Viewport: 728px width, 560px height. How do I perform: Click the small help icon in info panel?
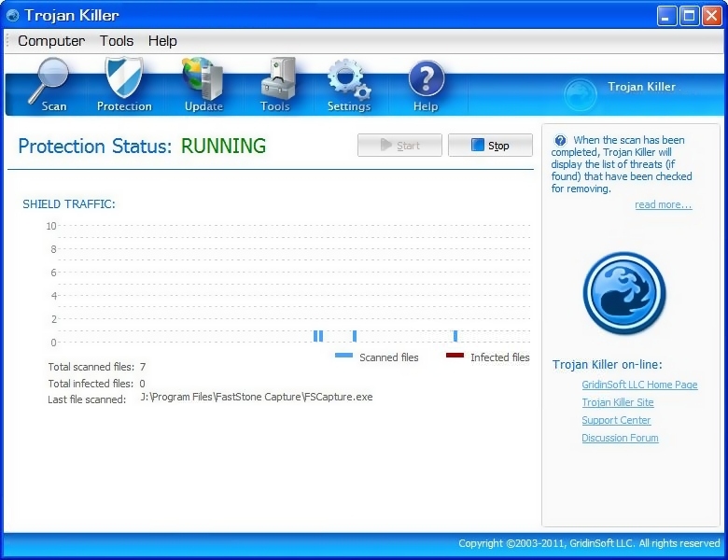pos(560,141)
